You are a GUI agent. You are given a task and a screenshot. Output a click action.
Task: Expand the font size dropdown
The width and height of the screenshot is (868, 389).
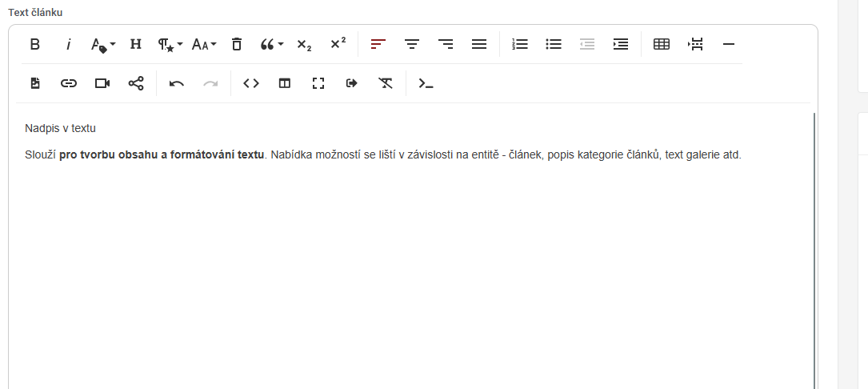204,45
